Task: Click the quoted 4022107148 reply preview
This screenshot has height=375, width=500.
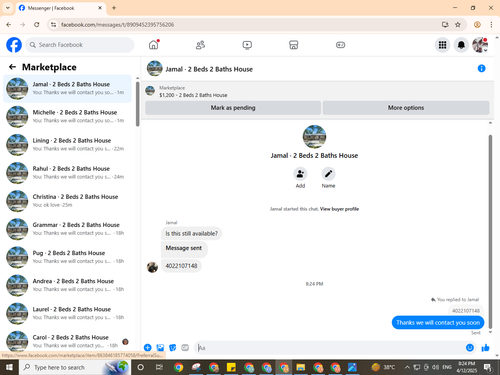Action: pyautogui.click(x=466, y=311)
